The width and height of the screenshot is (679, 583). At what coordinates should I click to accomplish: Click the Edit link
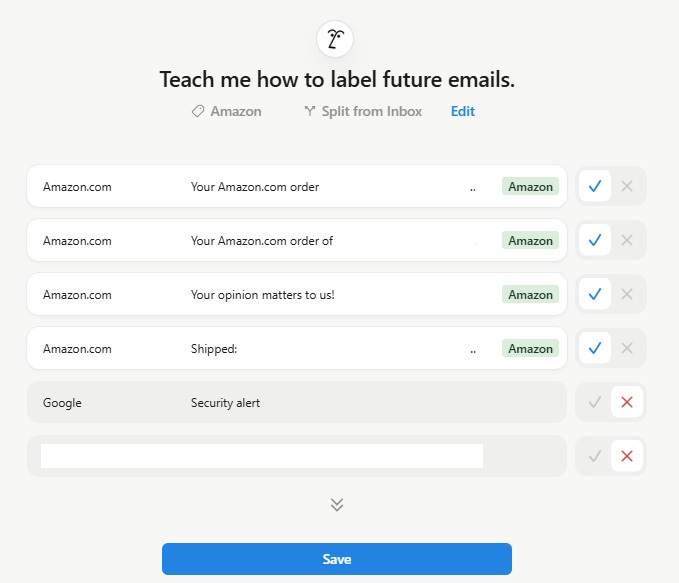click(463, 111)
